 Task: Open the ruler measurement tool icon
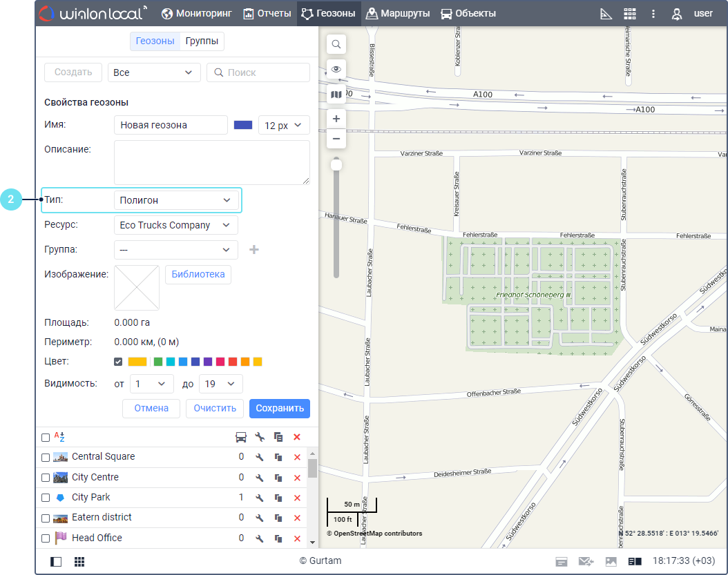pyautogui.click(x=606, y=14)
